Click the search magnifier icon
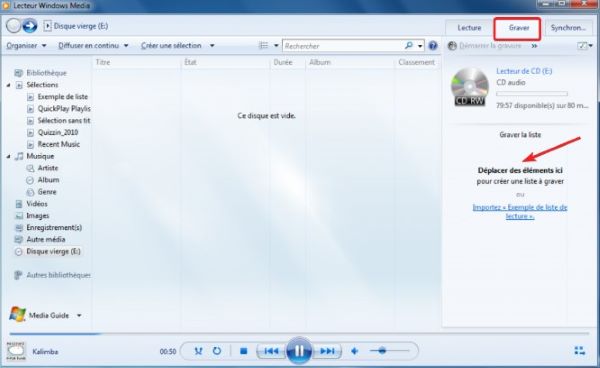 tap(409, 46)
